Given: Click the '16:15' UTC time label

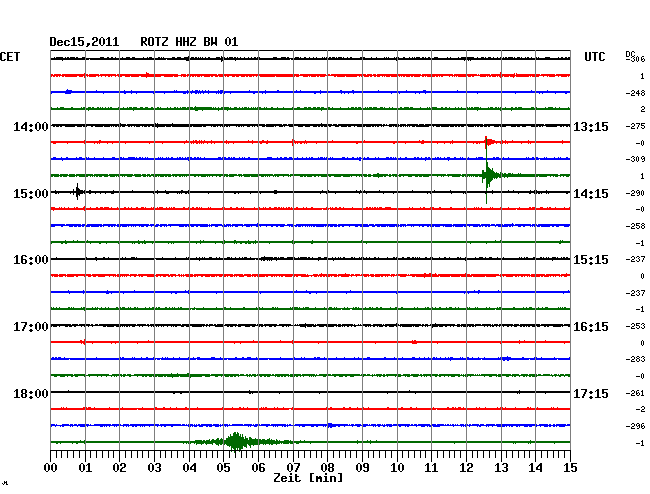Looking at the screenshot, I should pos(591,327).
